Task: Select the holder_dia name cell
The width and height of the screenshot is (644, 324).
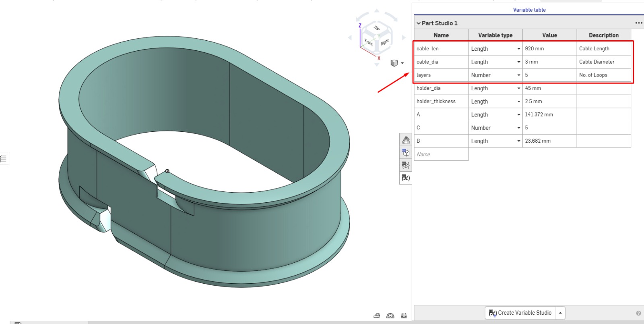Action: tap(441, 88)
